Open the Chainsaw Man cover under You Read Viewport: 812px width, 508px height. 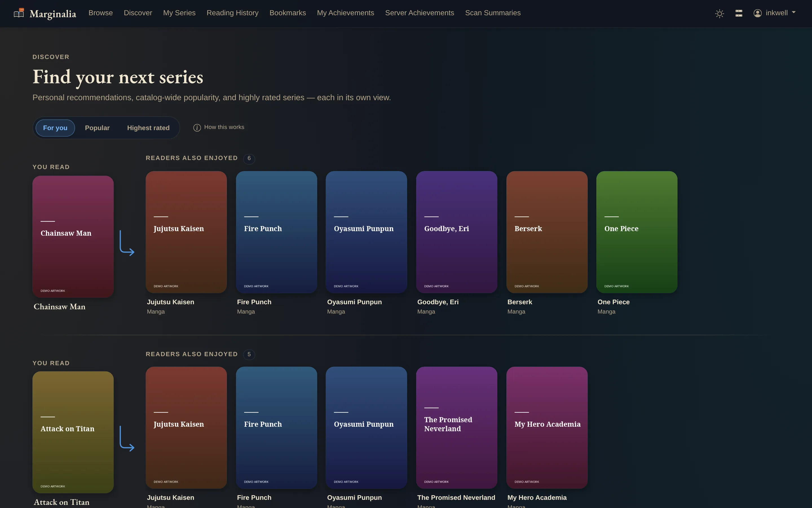73,237
